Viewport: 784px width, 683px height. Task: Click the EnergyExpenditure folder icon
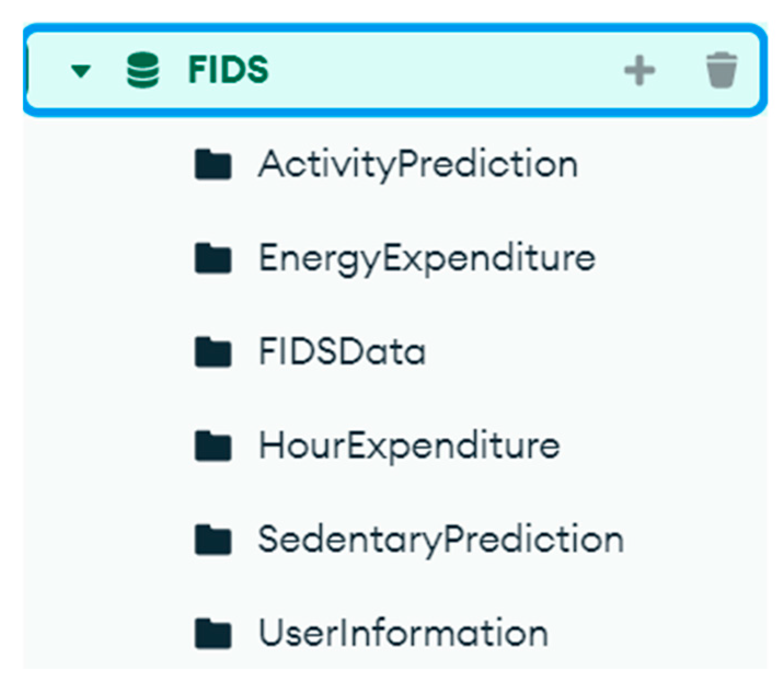213,258
